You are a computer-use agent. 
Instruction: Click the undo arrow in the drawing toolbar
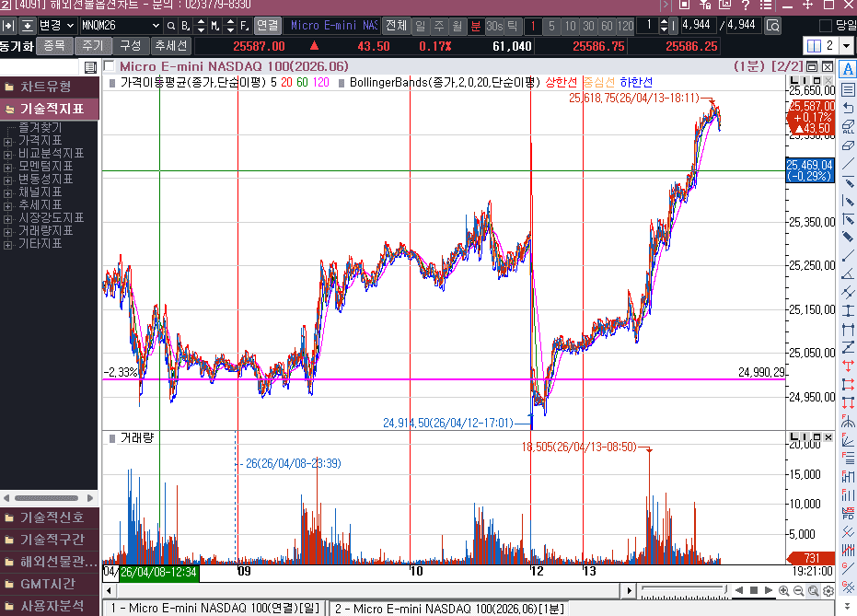[x=848, y=108]
